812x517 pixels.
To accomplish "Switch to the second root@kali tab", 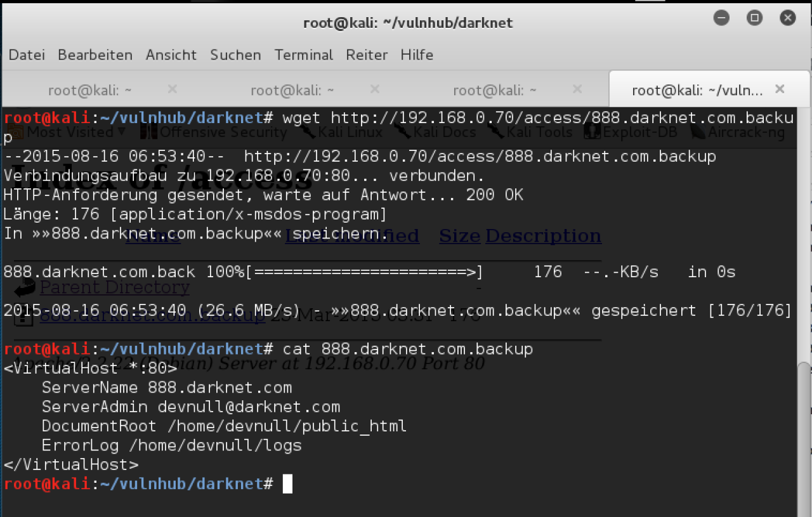I will 292,90.
